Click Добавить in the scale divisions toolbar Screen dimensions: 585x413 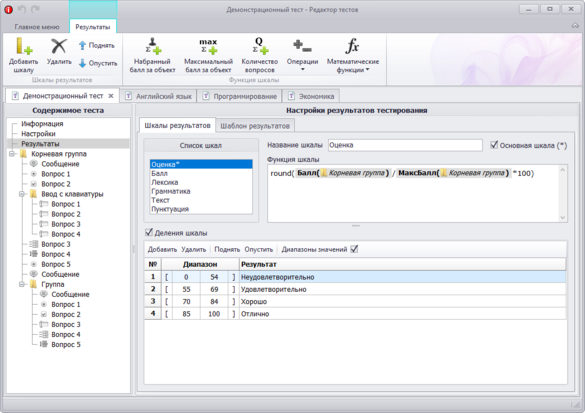tap(162, 249)
